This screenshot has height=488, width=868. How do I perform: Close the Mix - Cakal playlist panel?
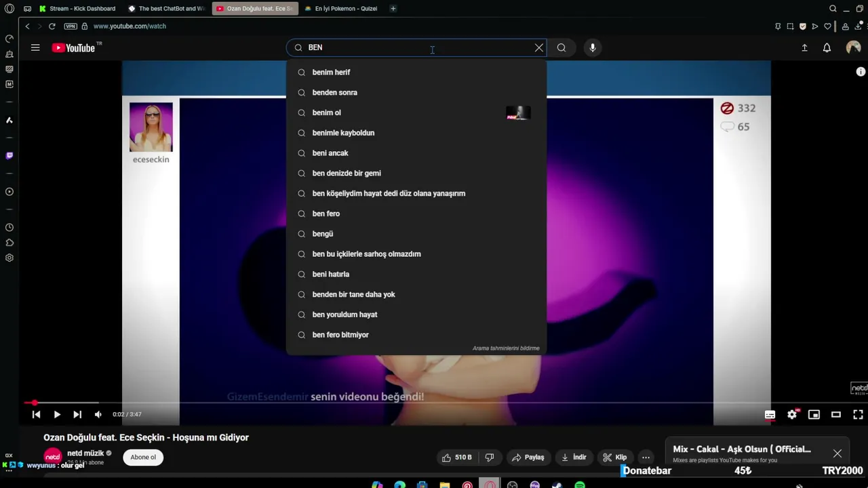(837, 453)
